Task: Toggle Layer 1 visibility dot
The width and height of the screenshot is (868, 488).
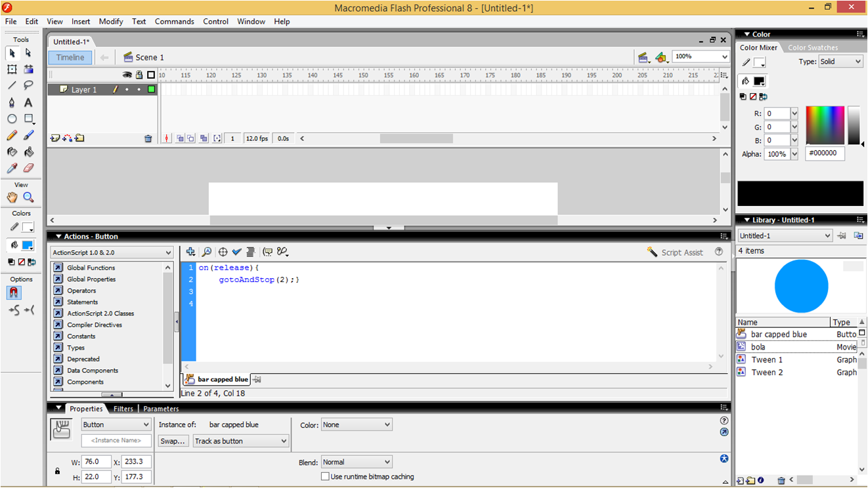Action: (x=127, y=90)
